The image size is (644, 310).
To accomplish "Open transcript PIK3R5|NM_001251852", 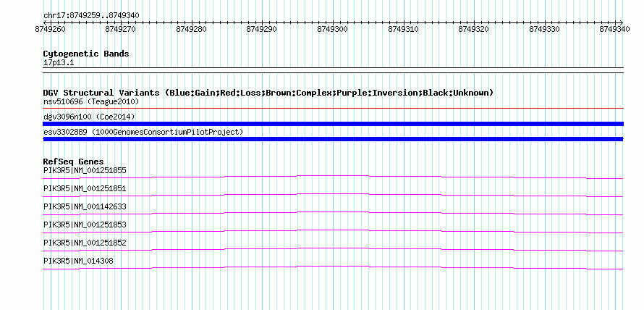I will pos(85,243).
